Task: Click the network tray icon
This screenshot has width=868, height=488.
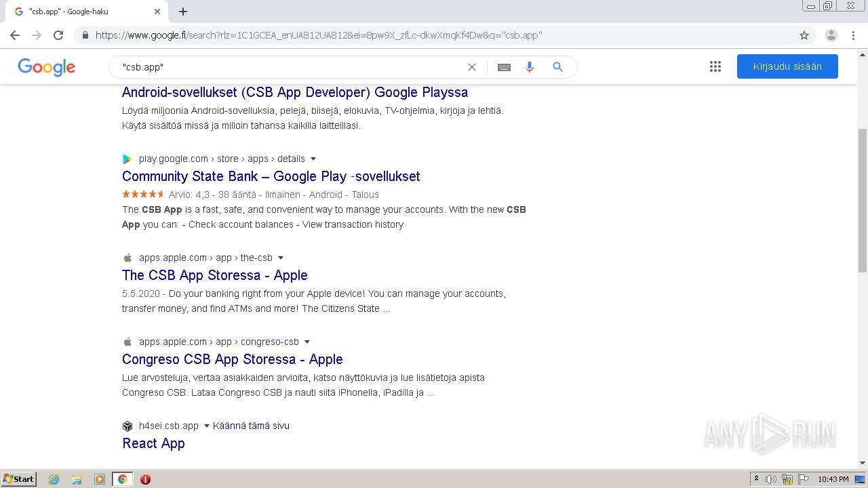Action: [x=787, y=479]
